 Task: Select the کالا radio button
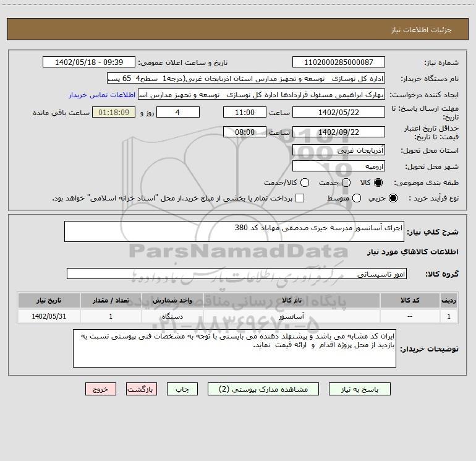pyautogui.click(x=378, y=183)
